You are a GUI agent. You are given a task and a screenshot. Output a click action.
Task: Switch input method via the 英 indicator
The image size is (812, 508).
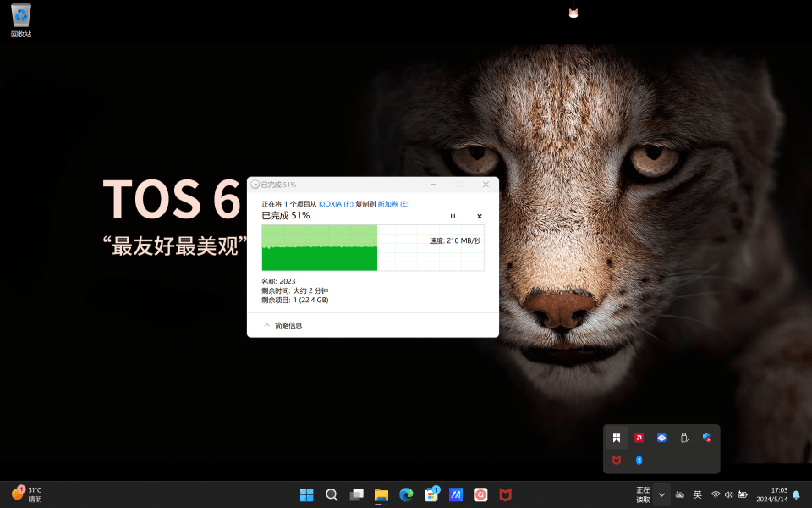click(698, 494)
